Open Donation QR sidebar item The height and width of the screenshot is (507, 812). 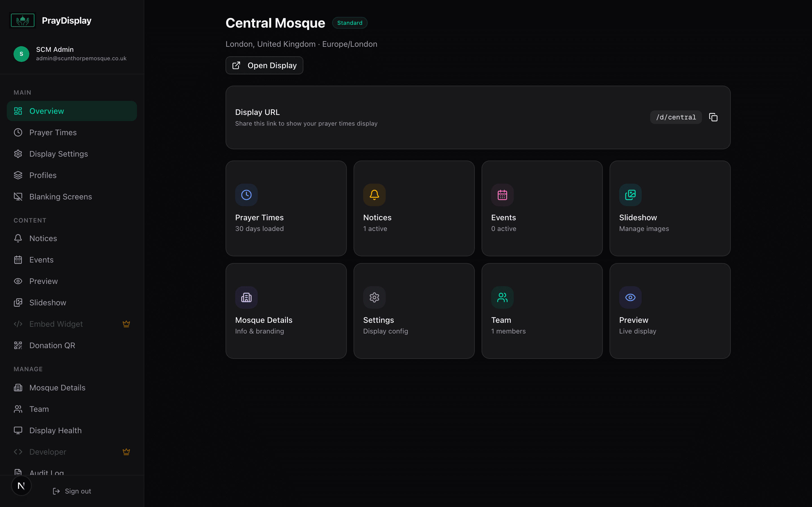pos(52,345)
